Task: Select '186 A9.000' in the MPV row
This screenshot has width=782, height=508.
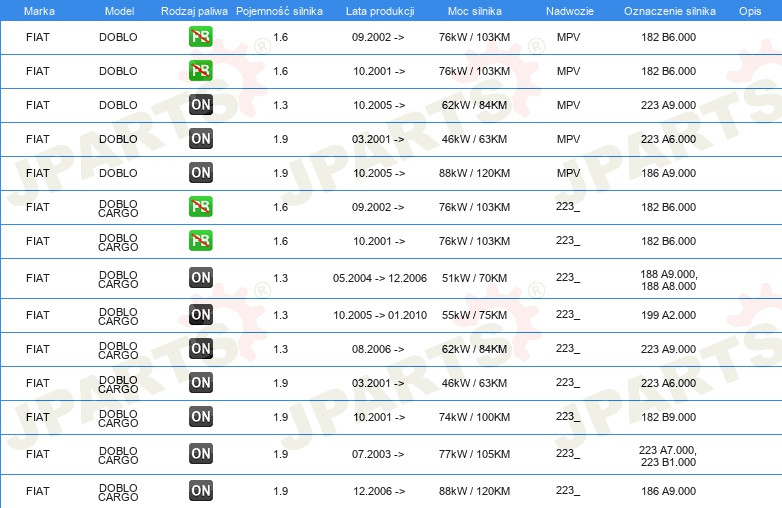Action: tap(668, 173)
